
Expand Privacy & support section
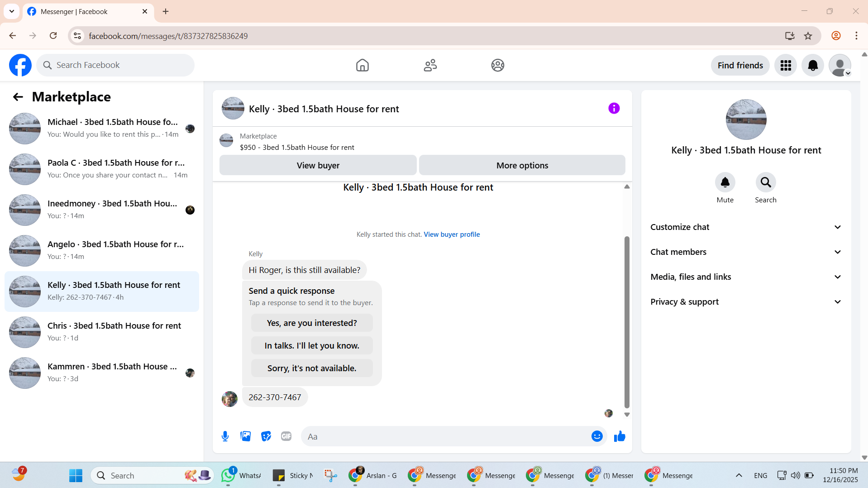[x=746, y=302]
